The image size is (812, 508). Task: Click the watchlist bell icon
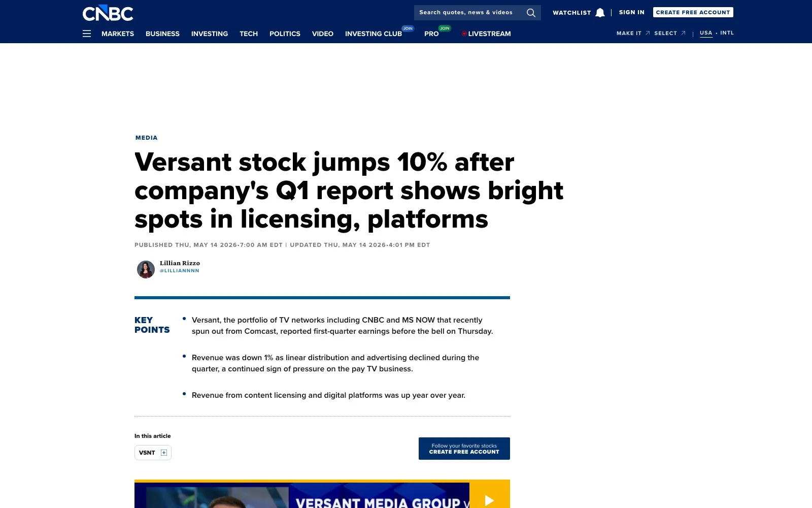click(x=600, y=13)
